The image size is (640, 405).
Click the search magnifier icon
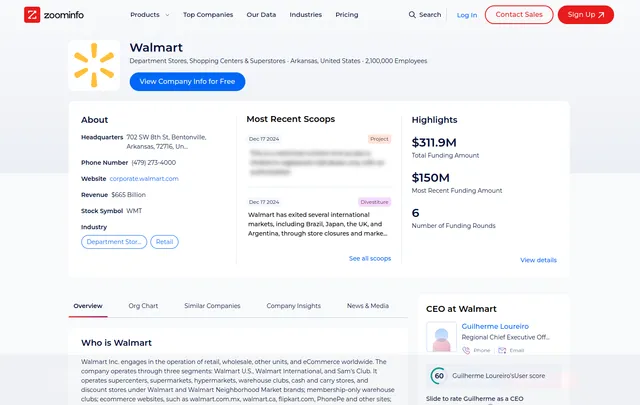click(x=413, y=15)
